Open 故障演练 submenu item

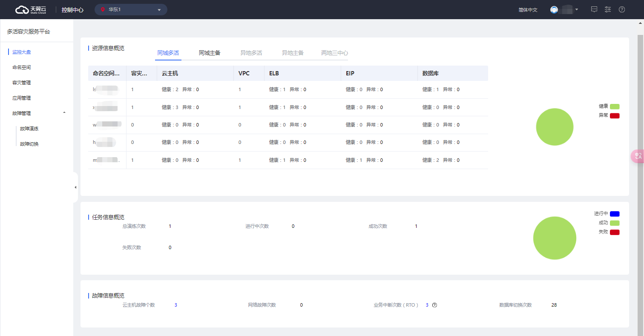(29, 129)
